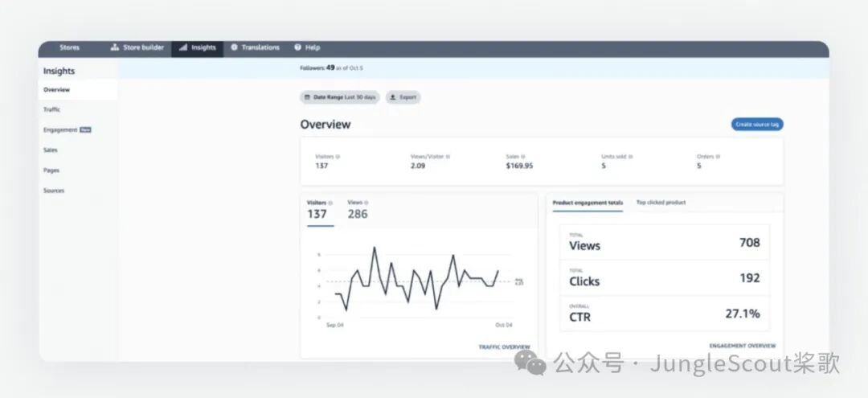Click the Avg label on the chart
Viewport: 868px width, 398px height.
pos(518,281)
